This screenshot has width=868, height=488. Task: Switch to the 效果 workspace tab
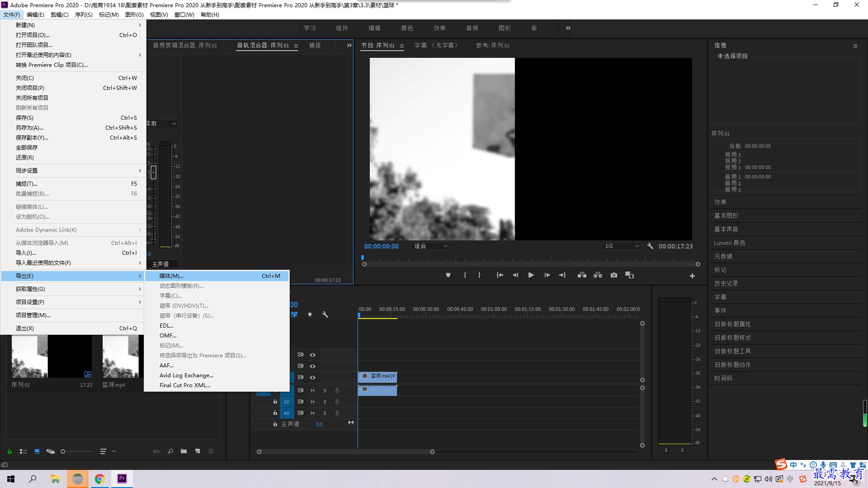point(439,28)
